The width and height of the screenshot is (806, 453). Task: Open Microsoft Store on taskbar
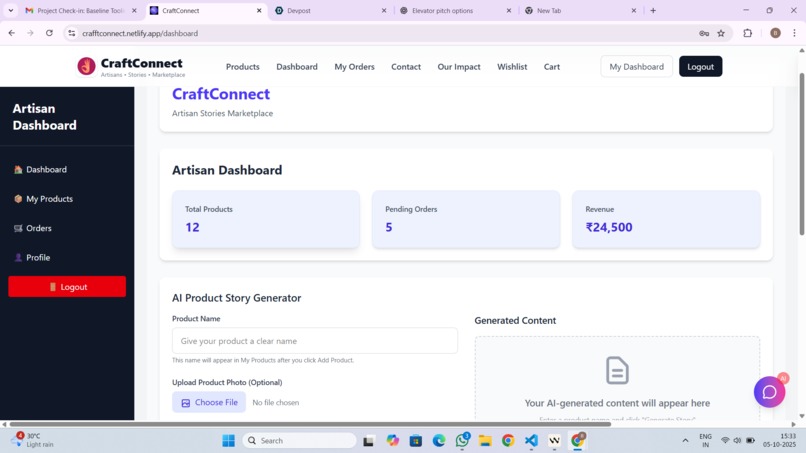(x=416, y=441)
